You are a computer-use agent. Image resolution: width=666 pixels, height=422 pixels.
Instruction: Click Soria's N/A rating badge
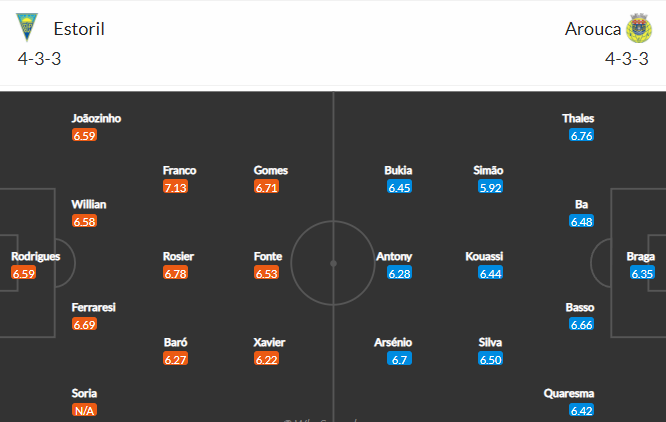[84, 411]
